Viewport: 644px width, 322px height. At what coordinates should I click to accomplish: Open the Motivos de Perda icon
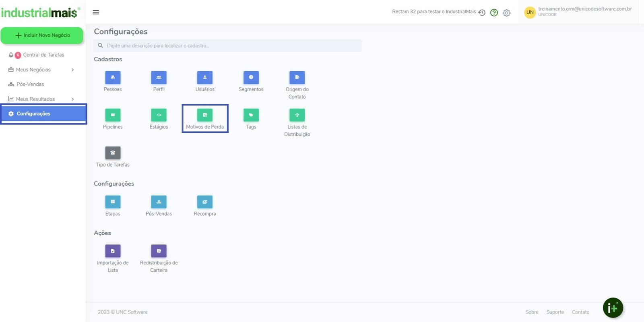pos(205,115)
